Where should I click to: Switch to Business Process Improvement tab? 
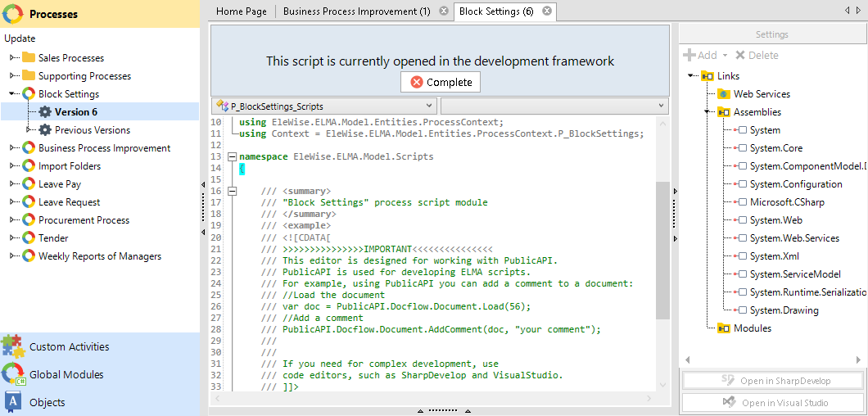356,11
